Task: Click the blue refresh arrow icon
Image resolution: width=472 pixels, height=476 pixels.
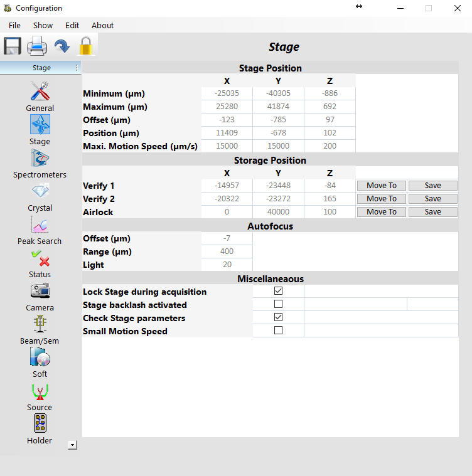Action: pos(62,46)
